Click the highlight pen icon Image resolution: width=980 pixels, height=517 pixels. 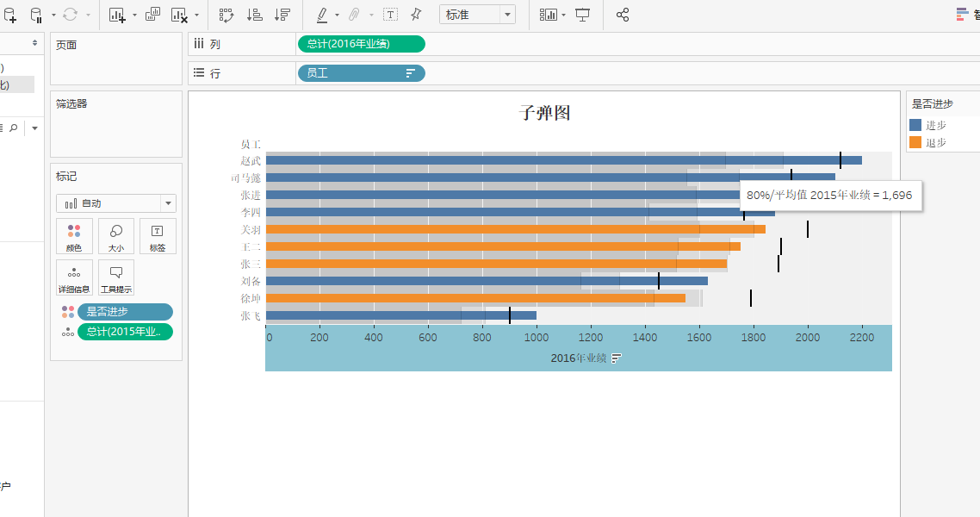click(322, 15)
